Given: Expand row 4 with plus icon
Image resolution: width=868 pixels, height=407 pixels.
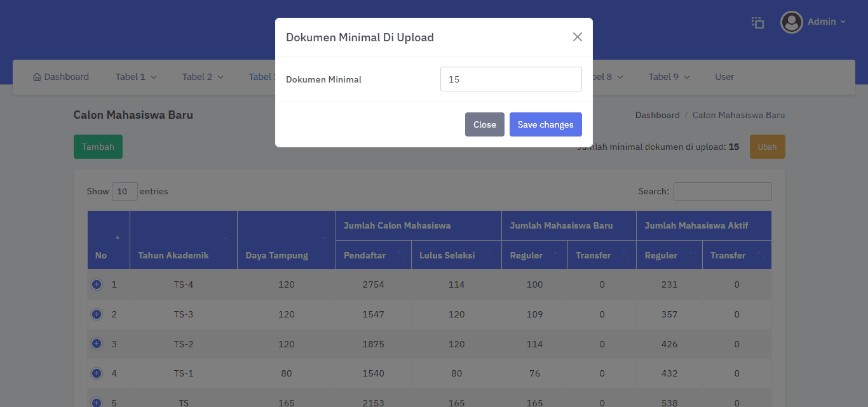Looking at the screenshot, I should click(97, 373).
